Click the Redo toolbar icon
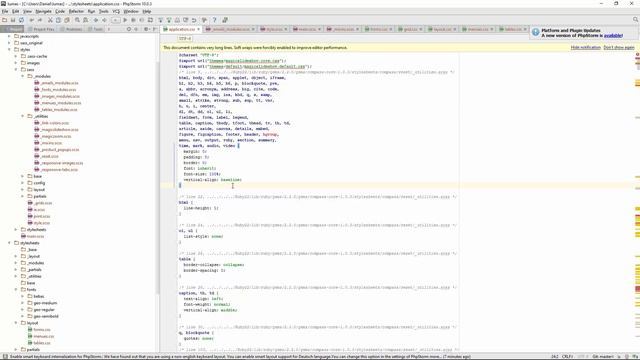The image size is (640, 360). [40, 20]
